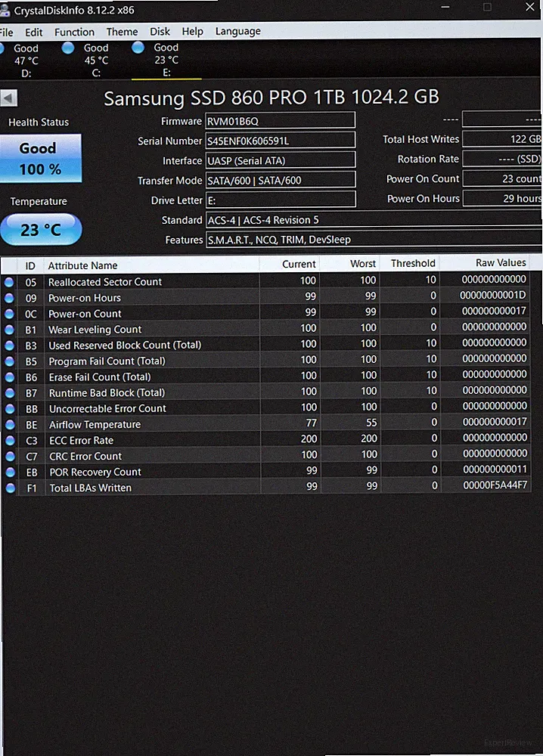Select the Airflow Temperature attribute name
This screenshot has height=756, width=543.
pyautogui.click(x=95, y=424)
